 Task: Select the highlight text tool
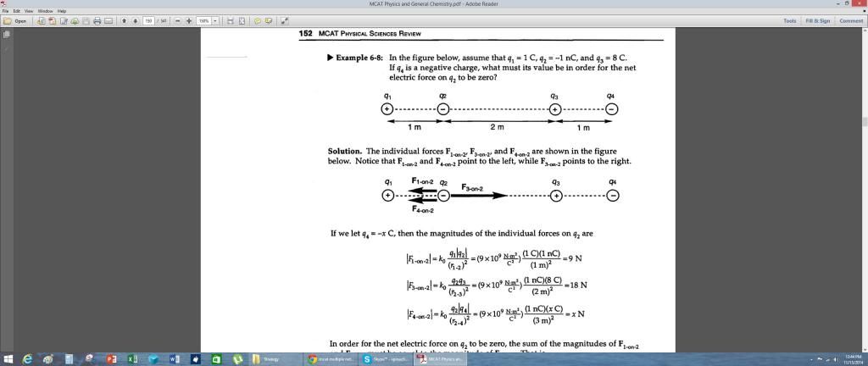pyautogui.click(x=269, y=20)
